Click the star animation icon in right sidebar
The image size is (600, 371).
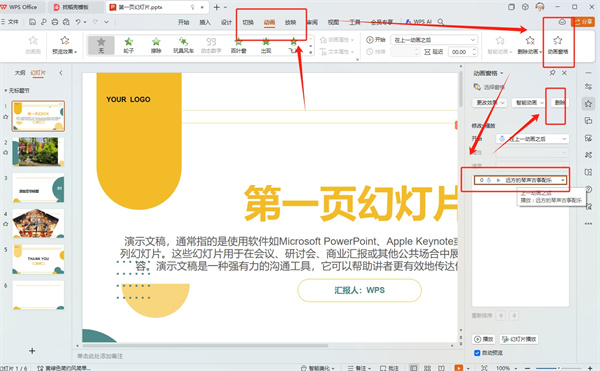click(x=588, y=104)
